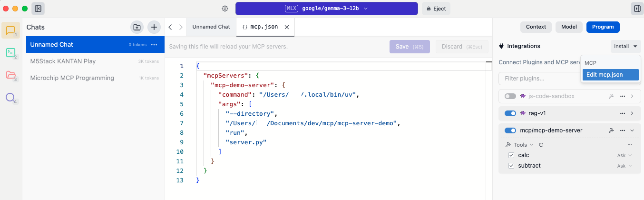Change subtract tool Ask permission dropdown
Image resolution: width=644 pixels, height=200 pixels.
point(624,166)
